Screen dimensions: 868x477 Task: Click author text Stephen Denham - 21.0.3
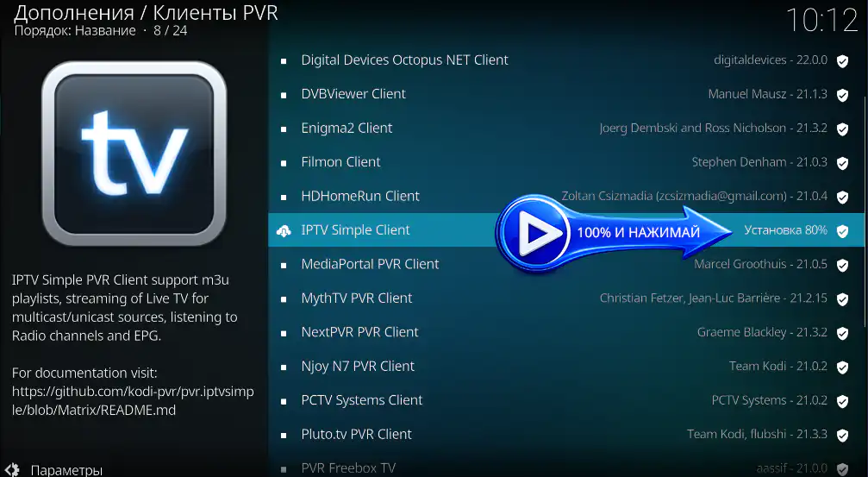tap(759, 162)
